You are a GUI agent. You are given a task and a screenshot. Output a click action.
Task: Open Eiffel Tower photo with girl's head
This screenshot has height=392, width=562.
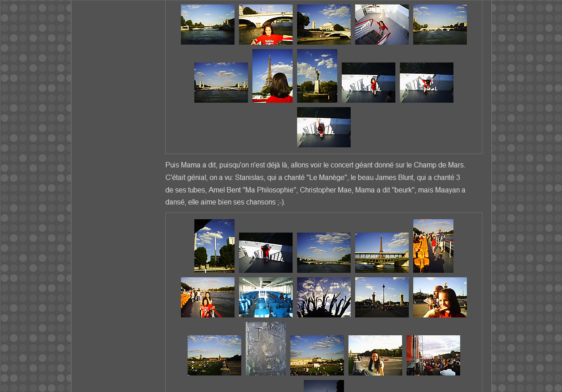click(x=272, y=76)
